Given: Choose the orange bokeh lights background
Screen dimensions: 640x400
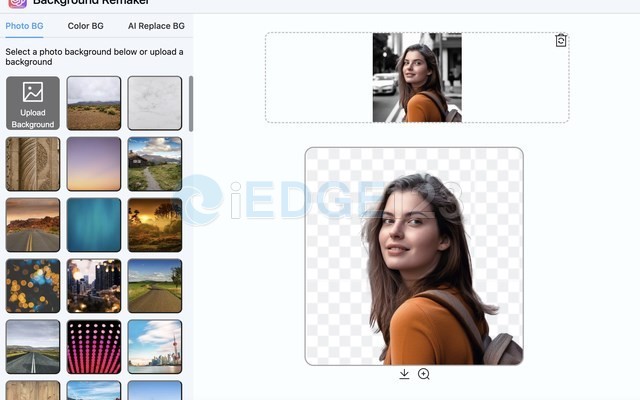Looking at the screenshot, I should (x=33, y=286).
